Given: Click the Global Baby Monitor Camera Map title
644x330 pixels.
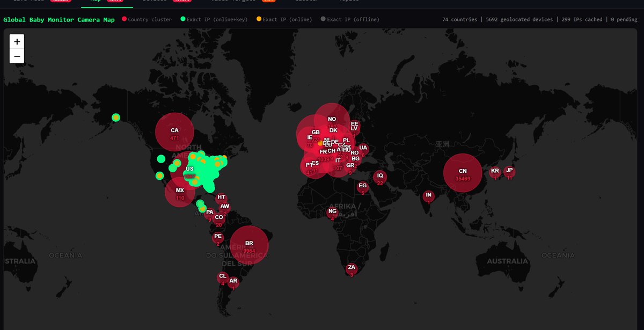Looking at the screenshot, I should [x=59, y=19].
